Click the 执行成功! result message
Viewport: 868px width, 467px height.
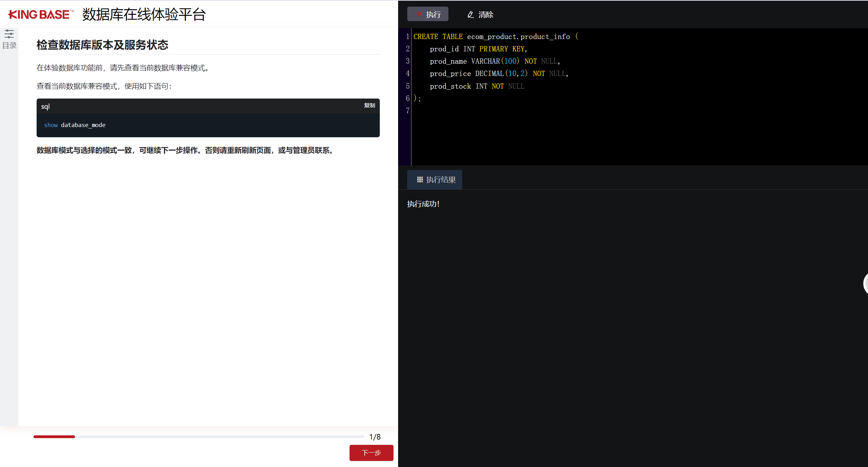(423, 204)
